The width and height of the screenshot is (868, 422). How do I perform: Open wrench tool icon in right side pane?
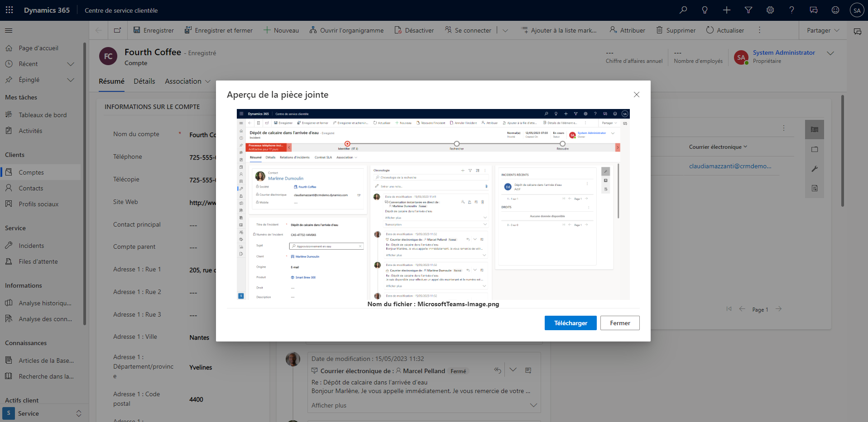click(x=815, y=169)
